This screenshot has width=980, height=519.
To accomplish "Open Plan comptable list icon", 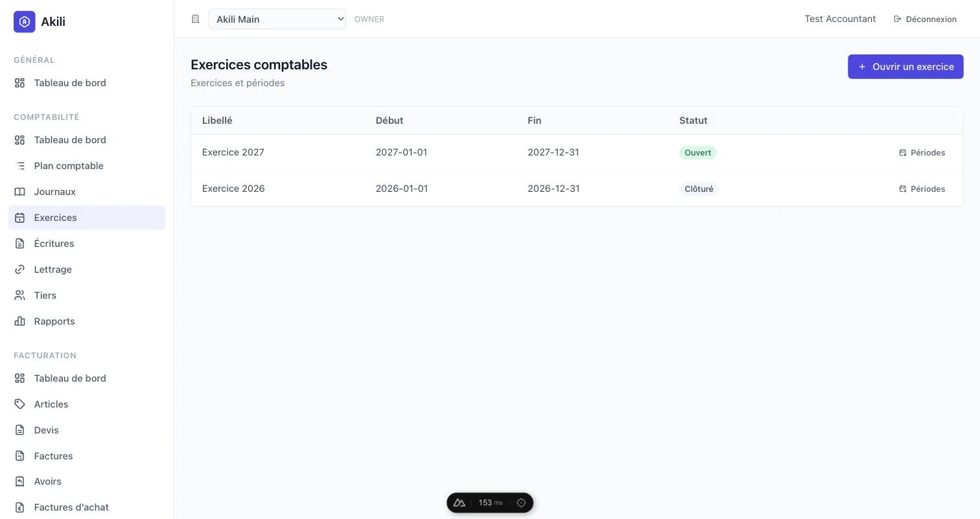I will [20, 166].
